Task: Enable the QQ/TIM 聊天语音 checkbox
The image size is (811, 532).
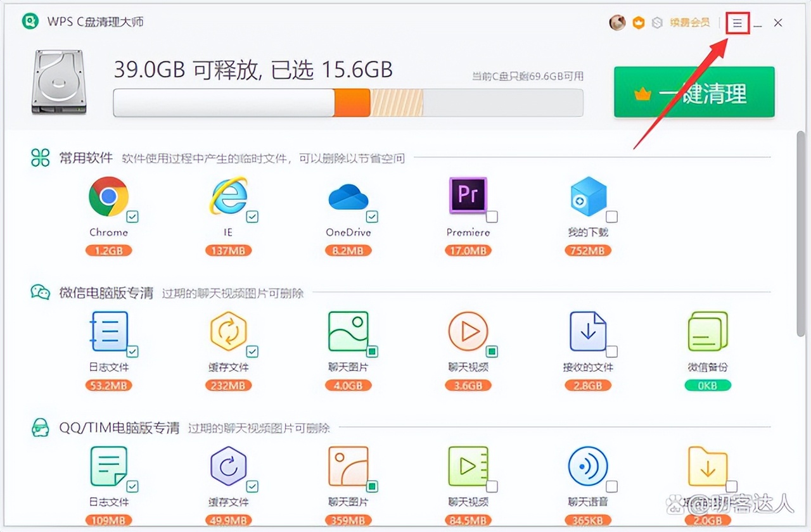Action: tap(611, 486)
